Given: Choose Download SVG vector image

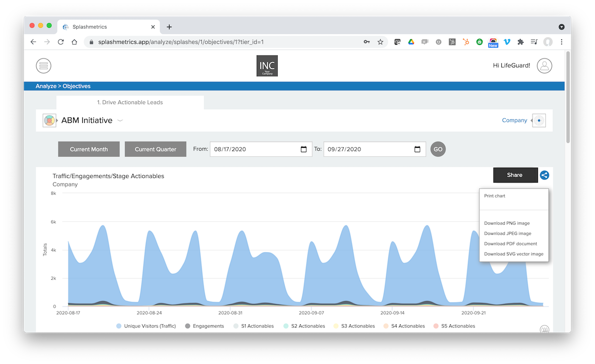Looking at the screenshot, I should click(x=514, y=254).
